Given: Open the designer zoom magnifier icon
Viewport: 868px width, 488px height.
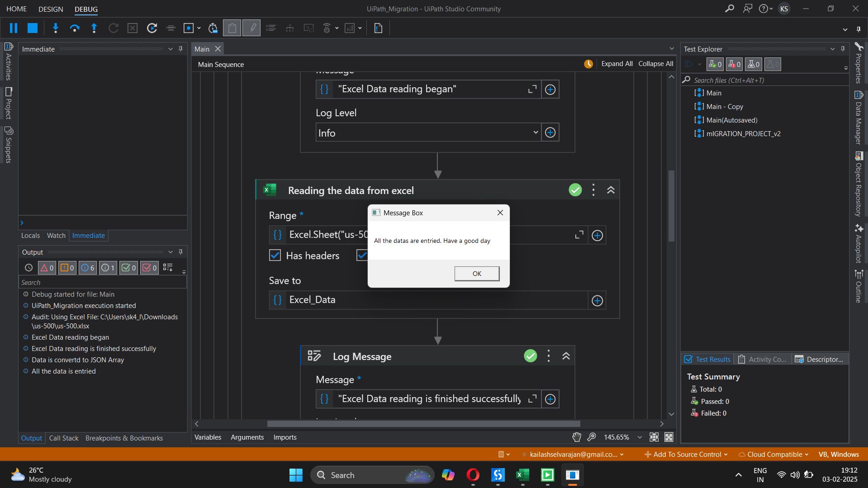Looking at the screenshot, I should coord(591,437).
